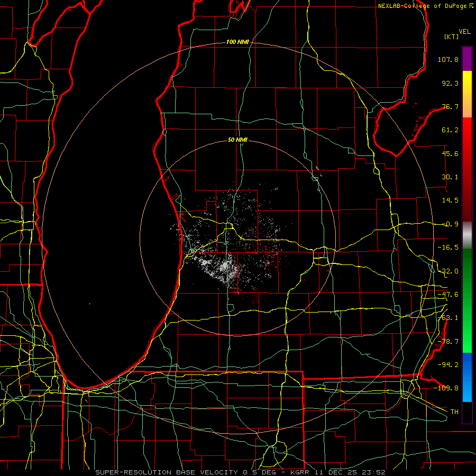The height and width of the screenshot is (476, 476).
Task: Select the -78.7 scale value
Action: click(x=448, y=342)
